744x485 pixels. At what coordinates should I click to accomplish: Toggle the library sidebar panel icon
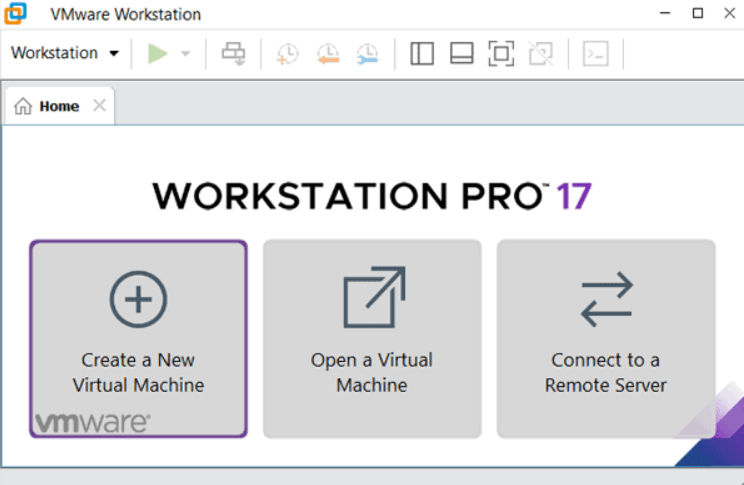[422, 53]
